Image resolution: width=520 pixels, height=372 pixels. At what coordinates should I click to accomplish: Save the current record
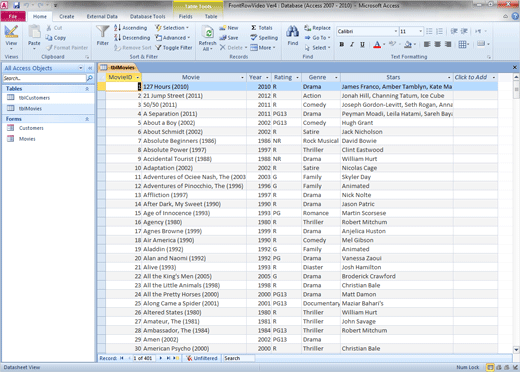pyautogui.click(x=229, y=38)
